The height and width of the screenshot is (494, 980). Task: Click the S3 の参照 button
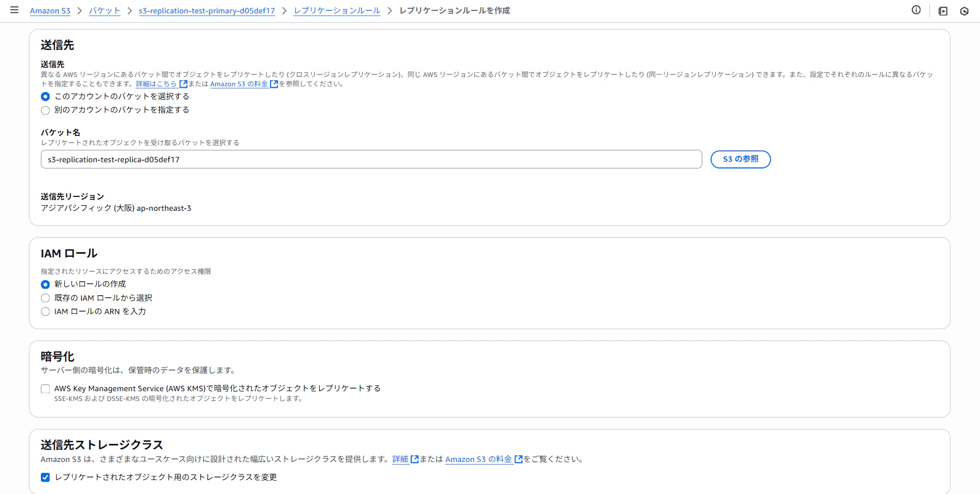pyautogui.click(x=740, y=159)
